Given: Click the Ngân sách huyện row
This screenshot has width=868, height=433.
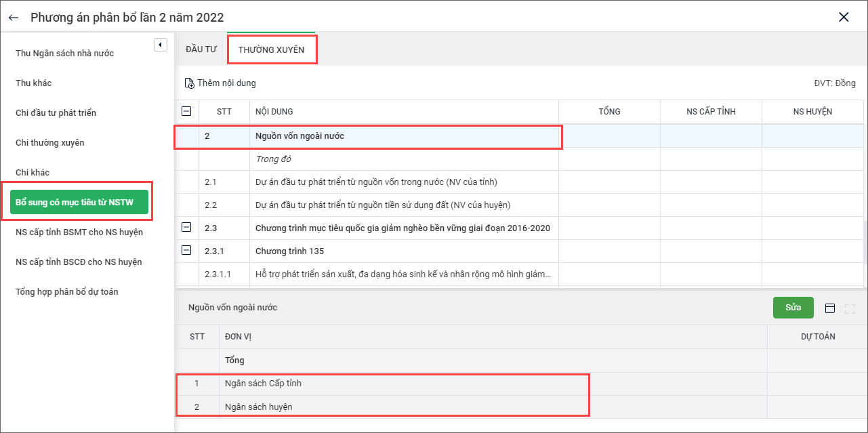Looking at the screenshot, I should click(258, 407).
